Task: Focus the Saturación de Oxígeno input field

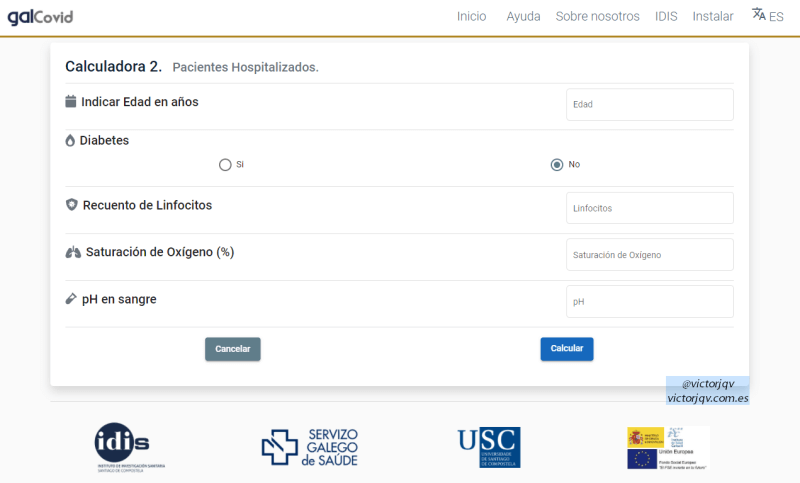Action: (x=649, y=255)
